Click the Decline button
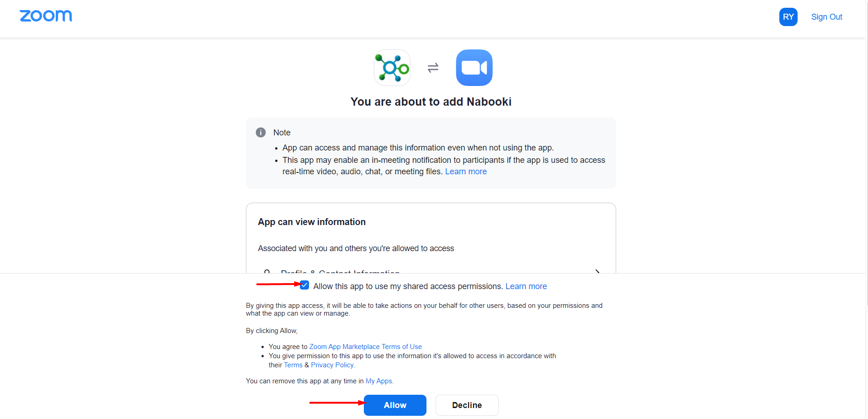Image resolution: width=868 pixels, height=419 pixels. tap(467, 405)
